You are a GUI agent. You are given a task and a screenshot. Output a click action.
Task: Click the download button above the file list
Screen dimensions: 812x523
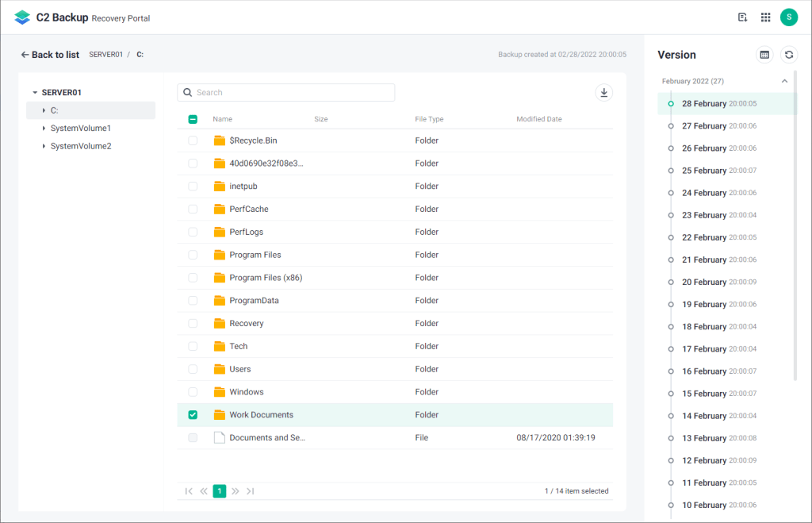click(x=604, y=93)
